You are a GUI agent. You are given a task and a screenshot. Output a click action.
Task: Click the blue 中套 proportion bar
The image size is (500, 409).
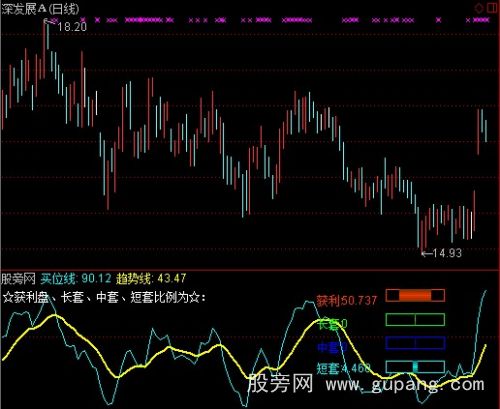click(415, 343)
